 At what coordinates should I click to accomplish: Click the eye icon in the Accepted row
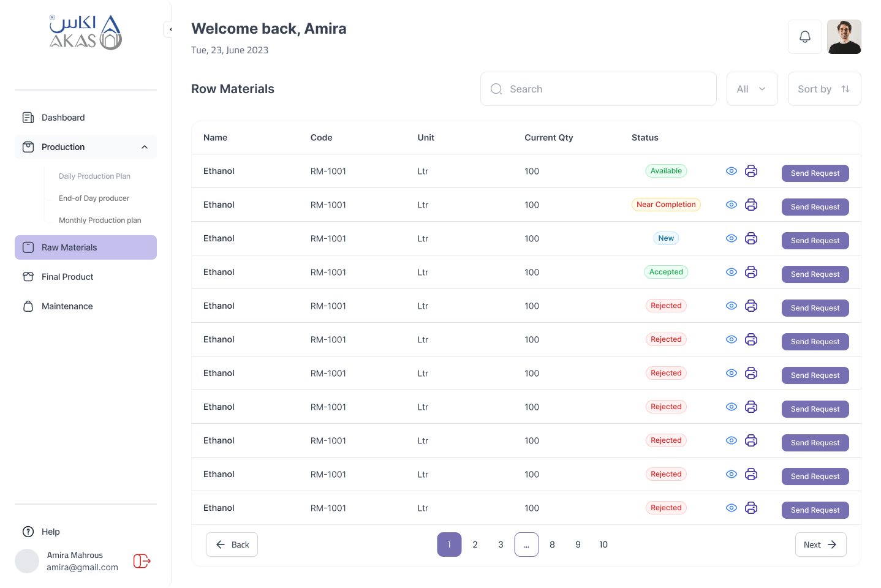click(x=732, y=272)
